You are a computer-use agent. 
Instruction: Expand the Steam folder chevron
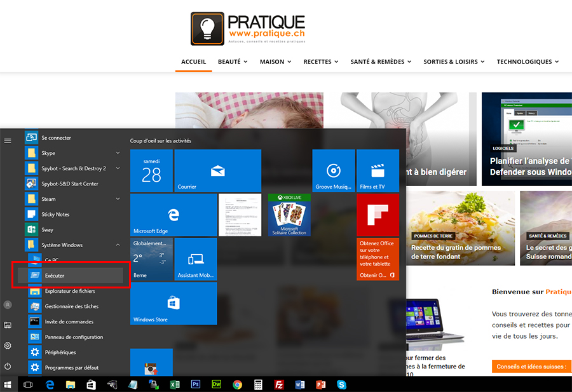pyautogui.click(x=118, y=199)
